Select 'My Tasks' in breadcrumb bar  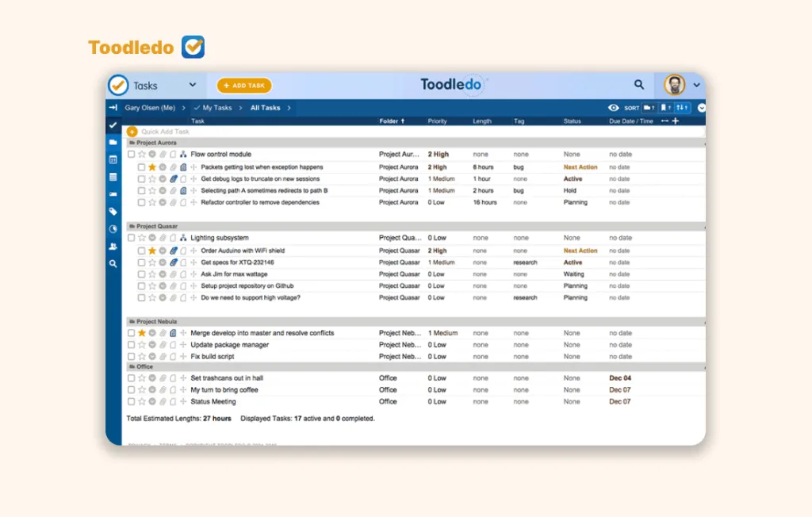(x=216, y=108)
